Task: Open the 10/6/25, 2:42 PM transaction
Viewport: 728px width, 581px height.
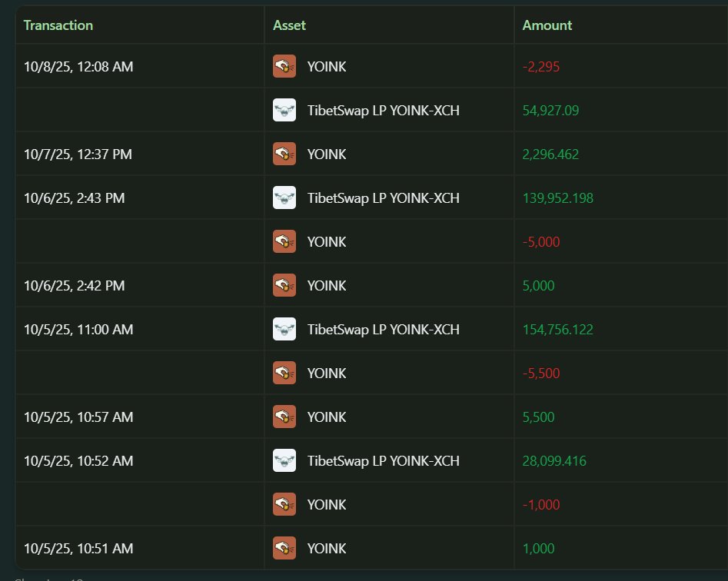Action: [x=75, y=285]
